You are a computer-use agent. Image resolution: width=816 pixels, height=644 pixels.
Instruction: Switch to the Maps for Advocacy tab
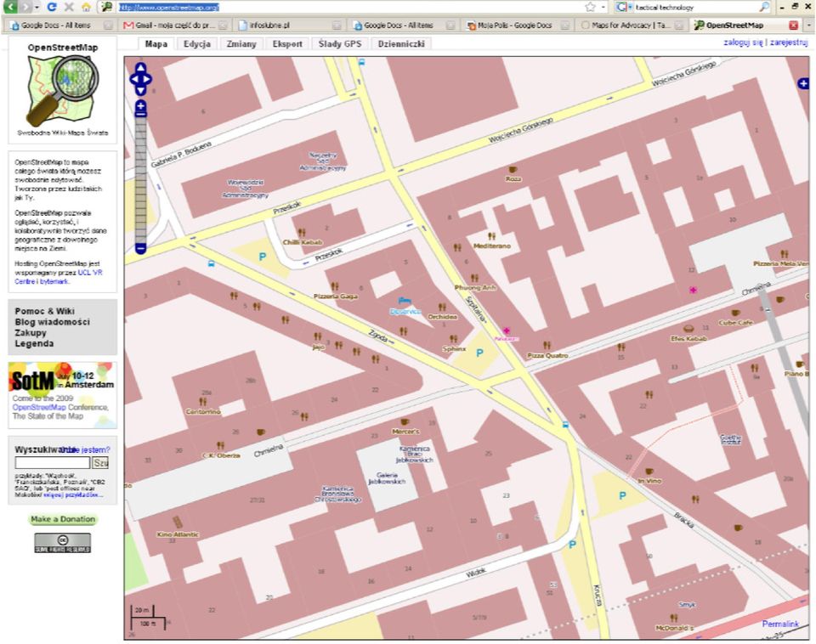coord(631,25)
